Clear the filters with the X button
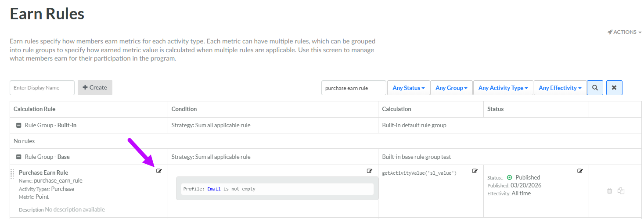644x219 pixels. 614,88
